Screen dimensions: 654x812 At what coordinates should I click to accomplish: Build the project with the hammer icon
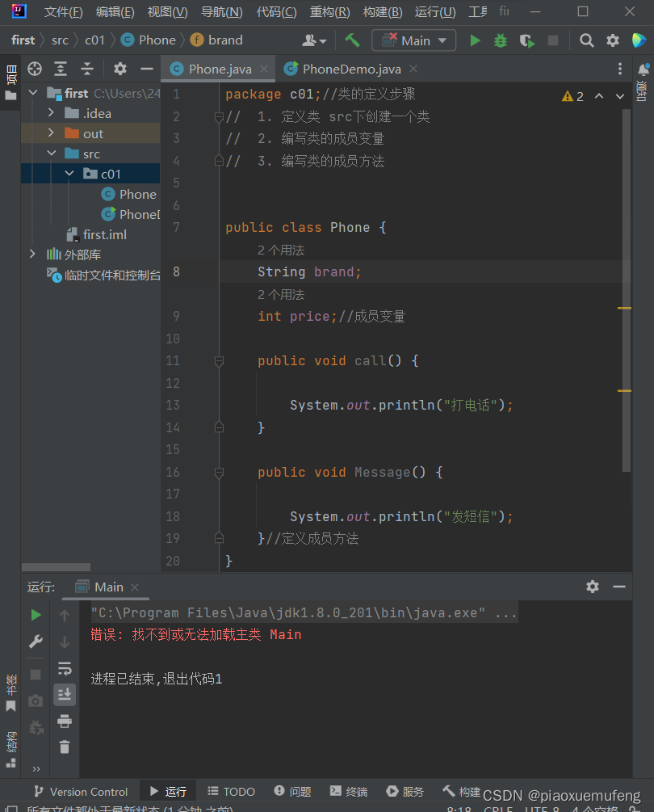click(353, 39)
